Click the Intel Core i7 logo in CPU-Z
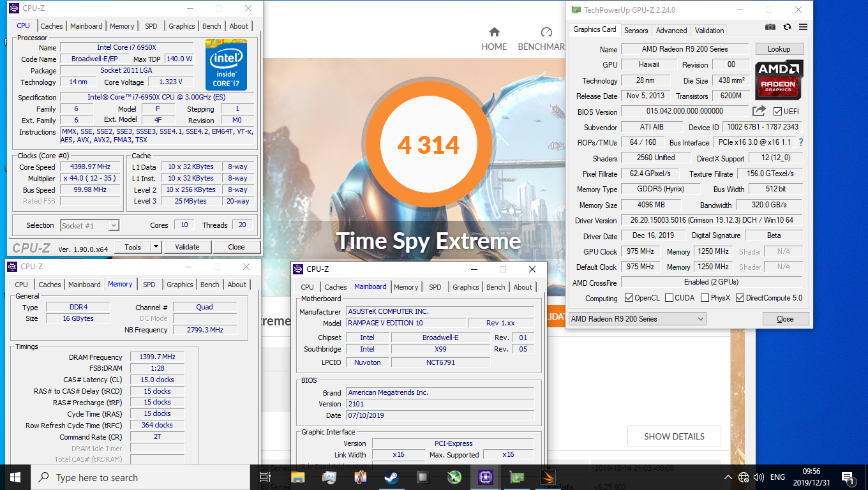This screenshot has width=868, height=490. tap(226, 65)
